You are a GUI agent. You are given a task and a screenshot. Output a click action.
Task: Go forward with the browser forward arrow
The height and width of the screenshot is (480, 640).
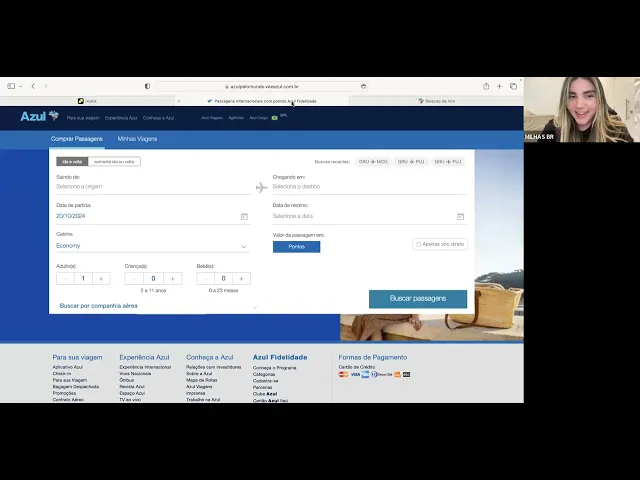[x=46, y=86]
